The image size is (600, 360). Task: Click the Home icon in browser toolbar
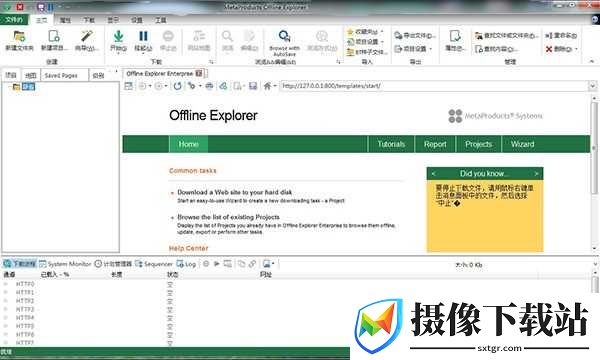tap(267, 86)
